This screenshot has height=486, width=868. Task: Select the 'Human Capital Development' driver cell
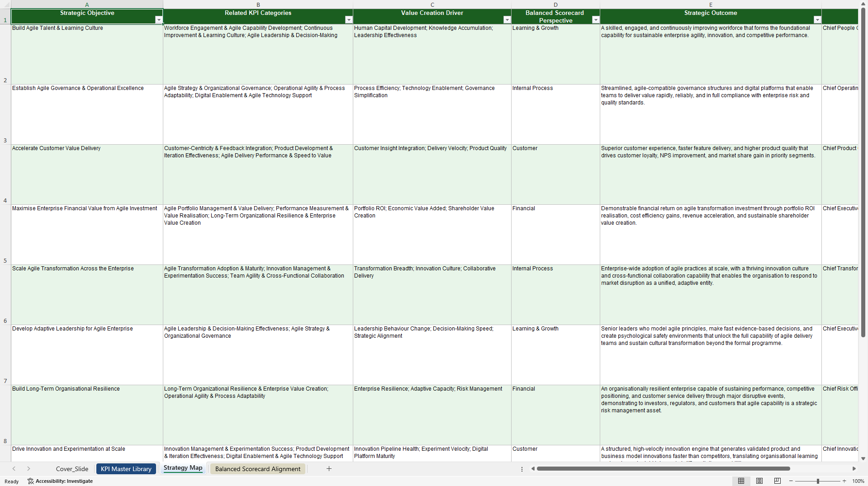432,54
